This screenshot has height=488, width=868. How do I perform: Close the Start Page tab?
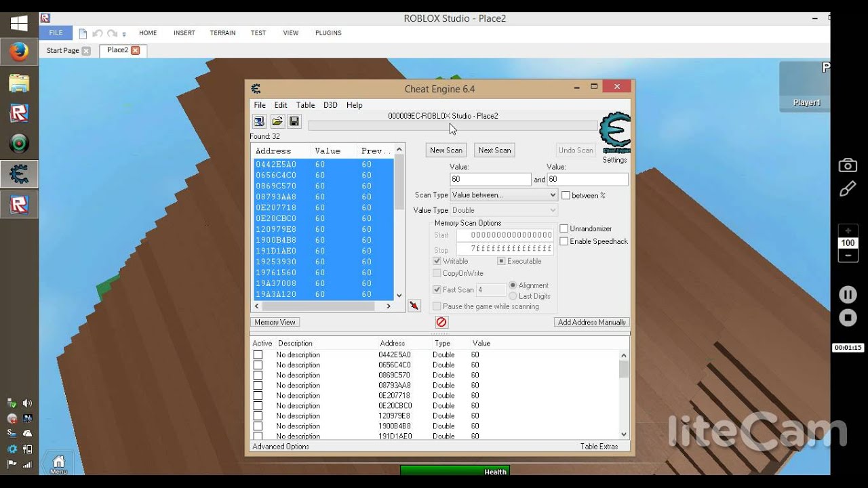tap(86, 51)
